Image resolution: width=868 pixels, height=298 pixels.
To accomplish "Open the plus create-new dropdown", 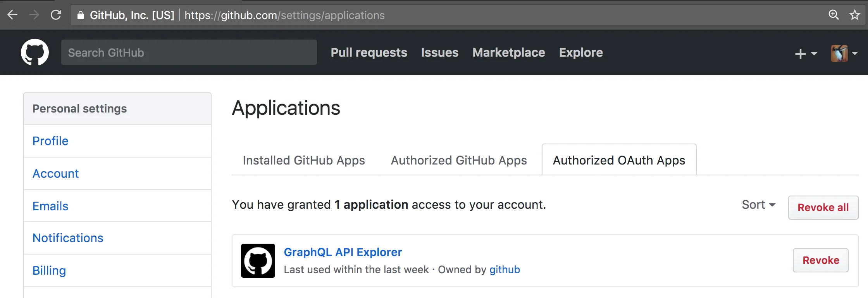I will click(806, 54).
